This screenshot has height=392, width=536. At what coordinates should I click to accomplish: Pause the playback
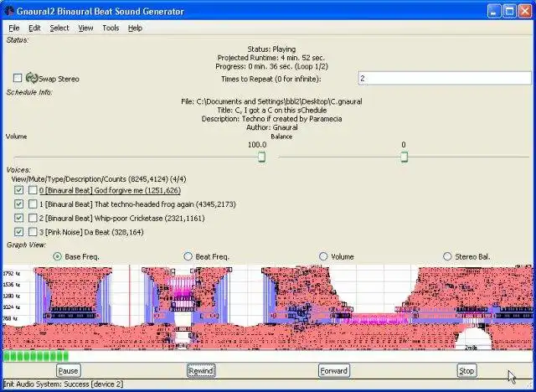pyautogui.click(x=68, y=371)
